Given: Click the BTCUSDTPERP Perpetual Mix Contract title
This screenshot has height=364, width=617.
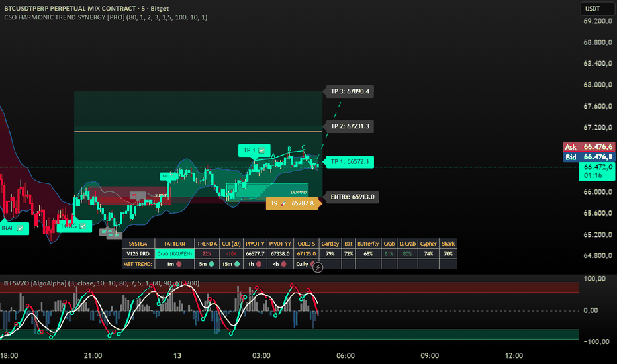Looking at the screenshot, I should (x=87, y=8).
